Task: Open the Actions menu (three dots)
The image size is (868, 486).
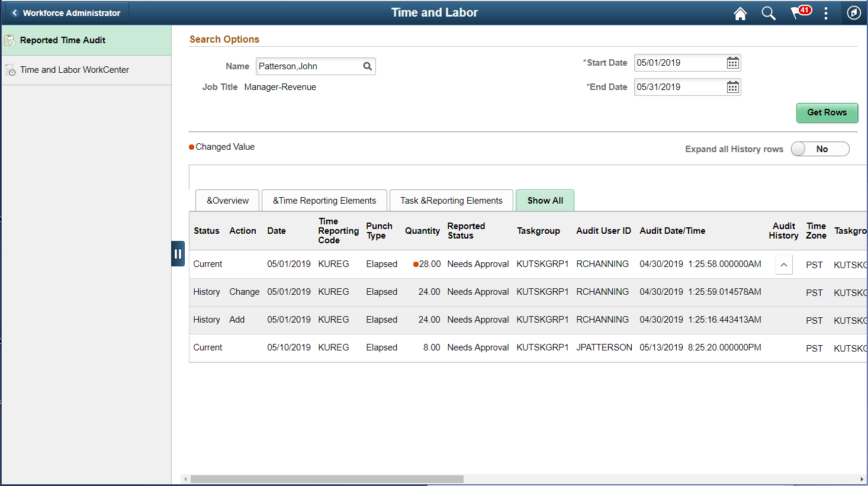Action: 825,13
